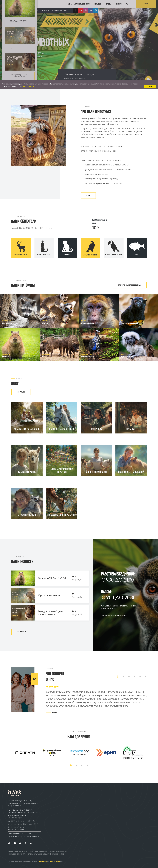Accept cookies with the Принять button
158x868 pixels.
[x=150, y=86]
